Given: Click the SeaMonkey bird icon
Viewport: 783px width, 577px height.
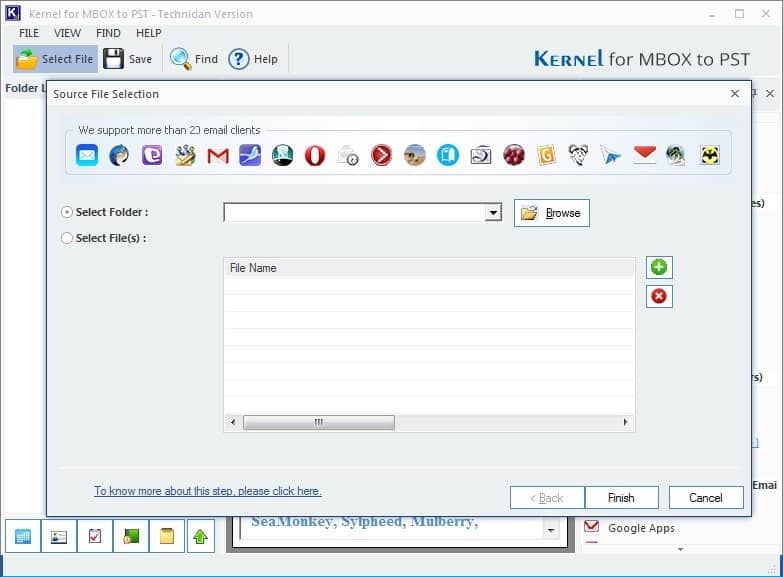Looking at the screenshot, I should (250, 155).
